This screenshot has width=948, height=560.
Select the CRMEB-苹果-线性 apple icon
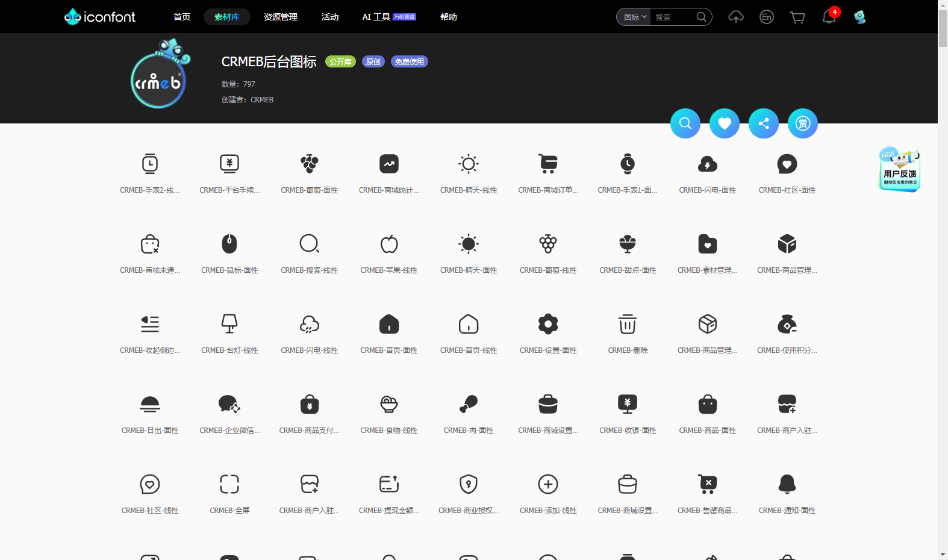point(389,244)
